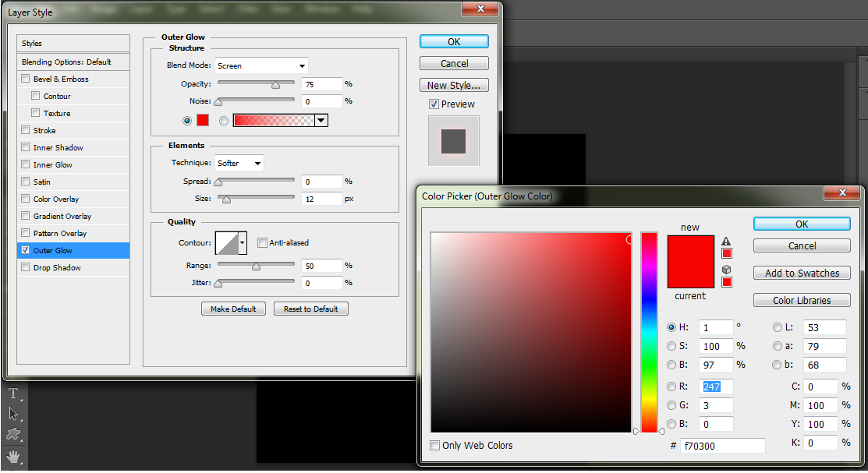Viewport: 868px width, 473px height.
Task: Open the glow gradient picker arrow
Action: [320, 120]
